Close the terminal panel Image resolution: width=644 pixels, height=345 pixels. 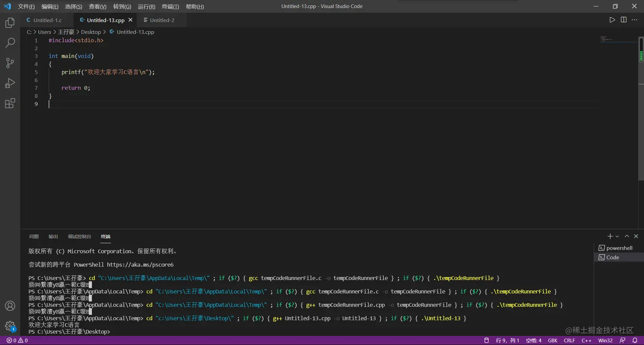coord(636,236)
